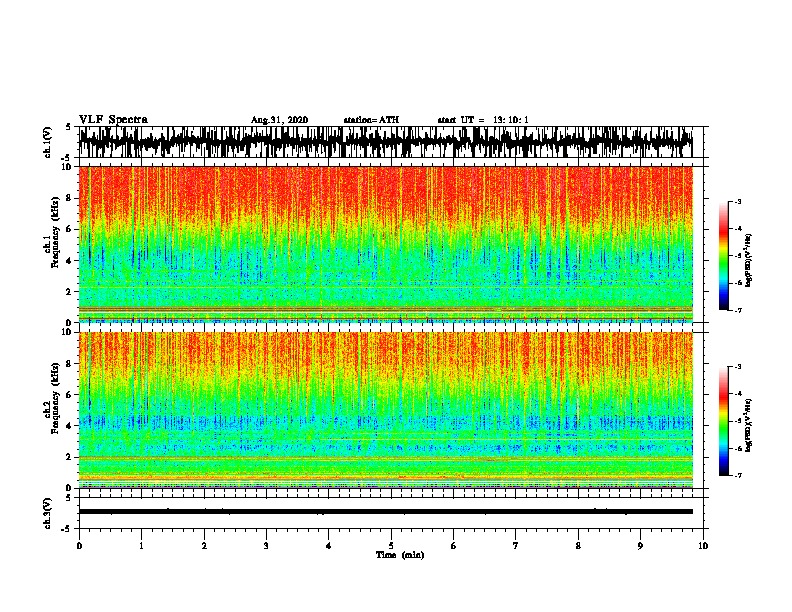Viewport: 792px width, 612px height.
Task: Click the "6" tick on the time axis
Action: [x=454, y=546]
